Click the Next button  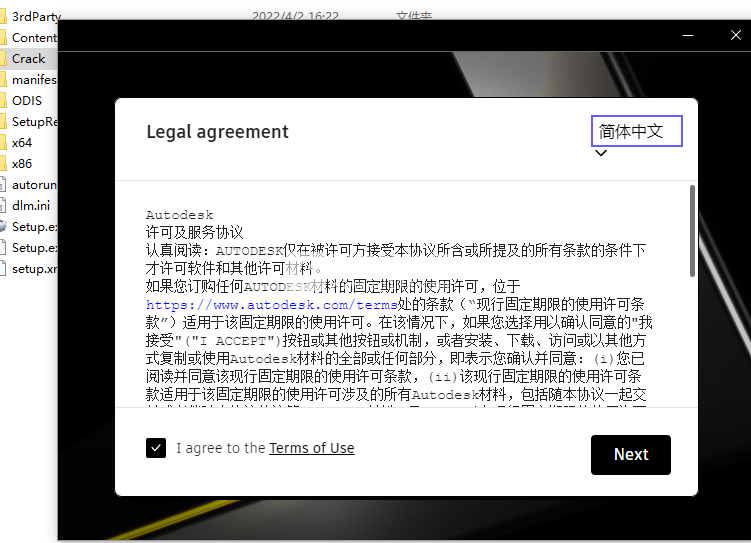pyautogui.click(x=630, y=454)
